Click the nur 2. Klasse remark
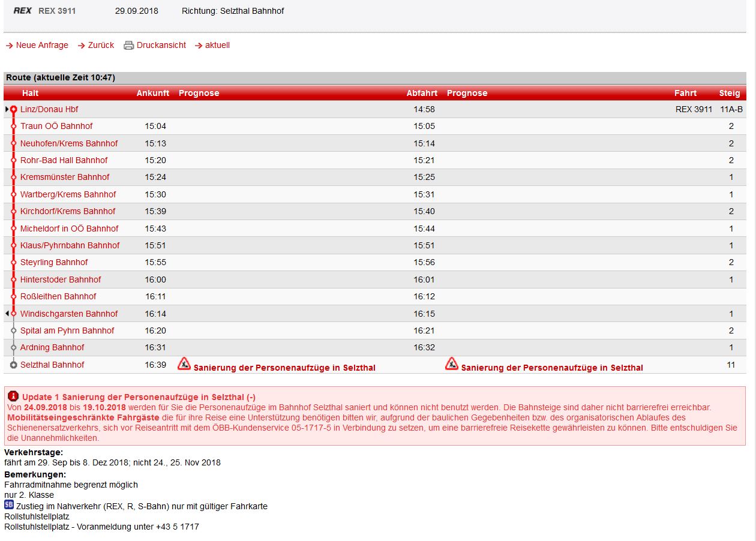The width and height of the screenshot is (756, 541). tap(29, 495)
